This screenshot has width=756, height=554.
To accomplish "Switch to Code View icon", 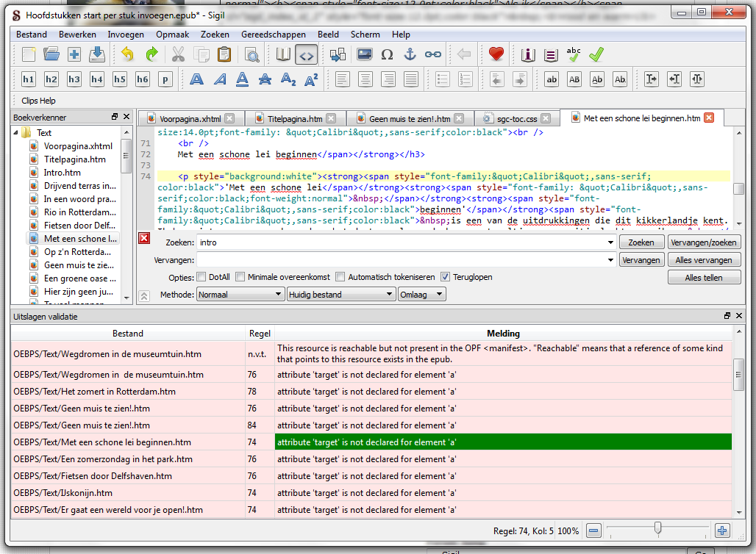I will pyautogui.click(x=307, y=54).
